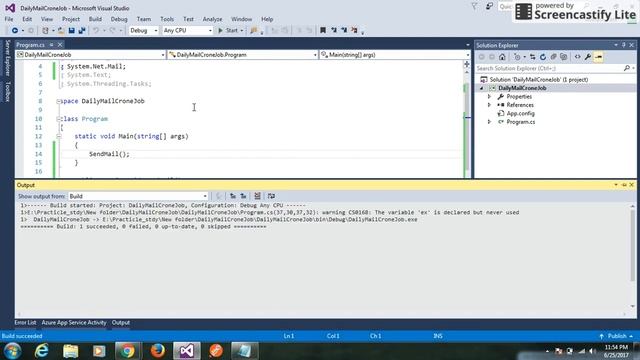
Task: Click Go to Previous Message icon in Output
Action: [233, 196]
